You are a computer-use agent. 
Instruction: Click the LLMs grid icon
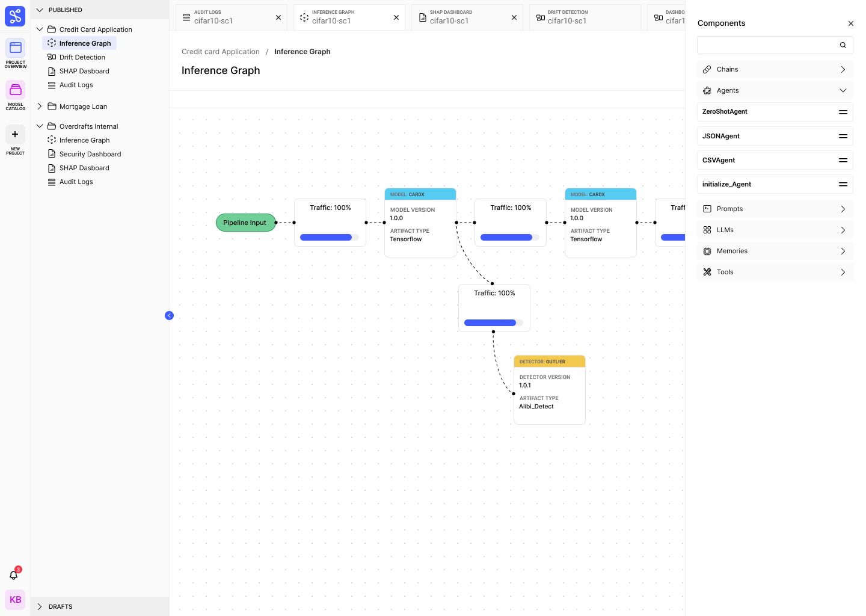pyautogui.click(x=707, y=230)
